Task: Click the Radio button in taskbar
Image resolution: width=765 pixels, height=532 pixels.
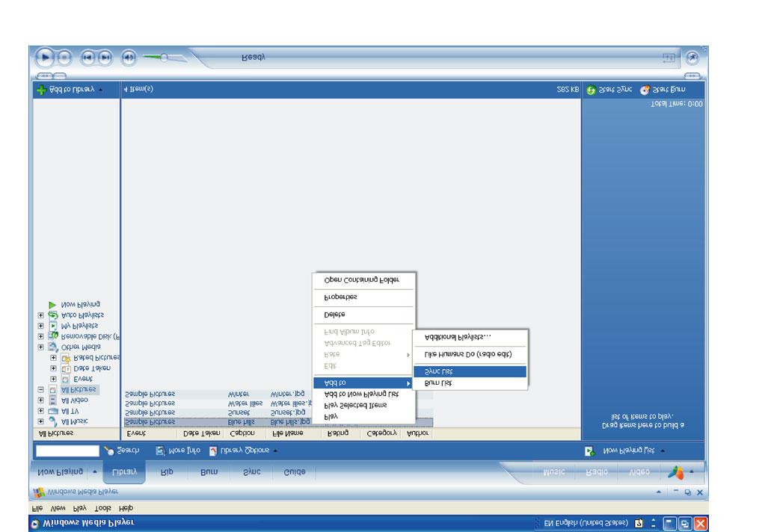Action: 596,472
